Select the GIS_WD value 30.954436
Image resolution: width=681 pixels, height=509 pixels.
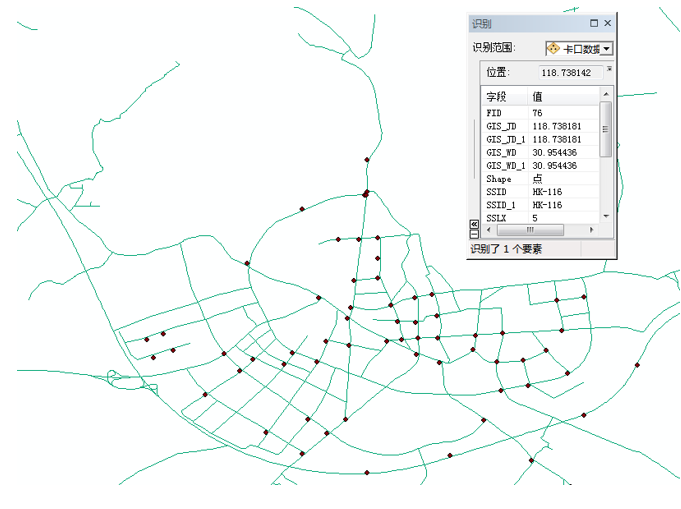point(555,152)
